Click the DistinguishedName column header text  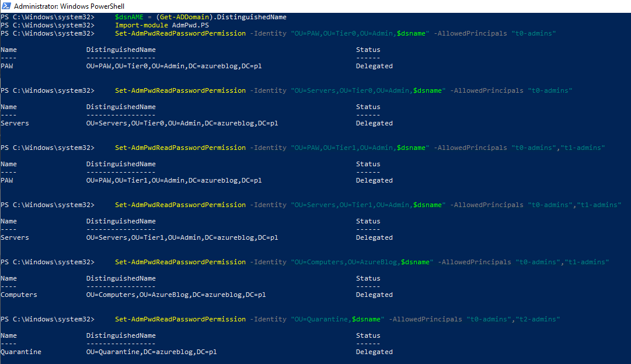(x=121, y=50)
